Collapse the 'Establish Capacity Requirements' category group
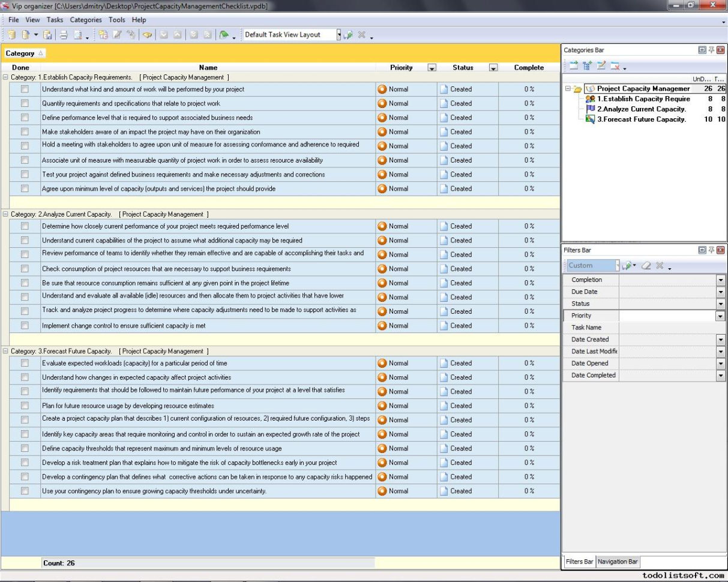The height and width of the screenshot is (582, 728). 5,77
